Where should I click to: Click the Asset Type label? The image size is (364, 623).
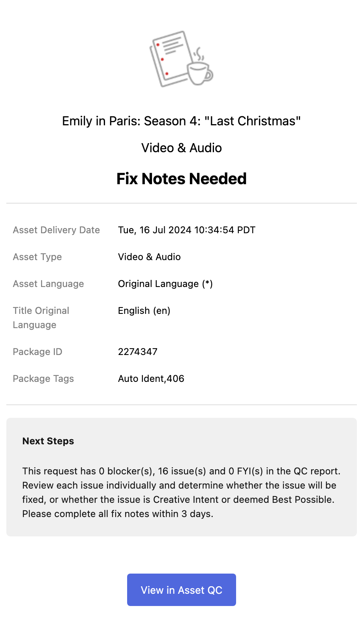(38, 257)
